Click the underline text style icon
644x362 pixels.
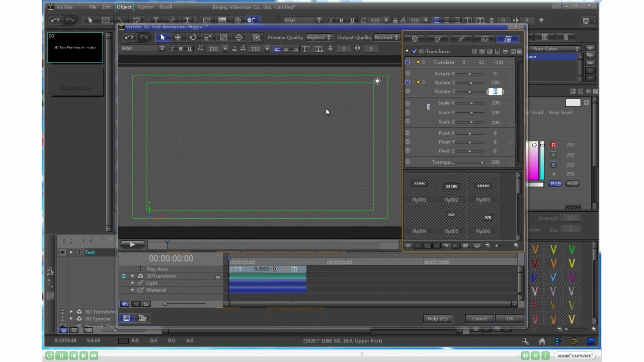pos(189,49)
